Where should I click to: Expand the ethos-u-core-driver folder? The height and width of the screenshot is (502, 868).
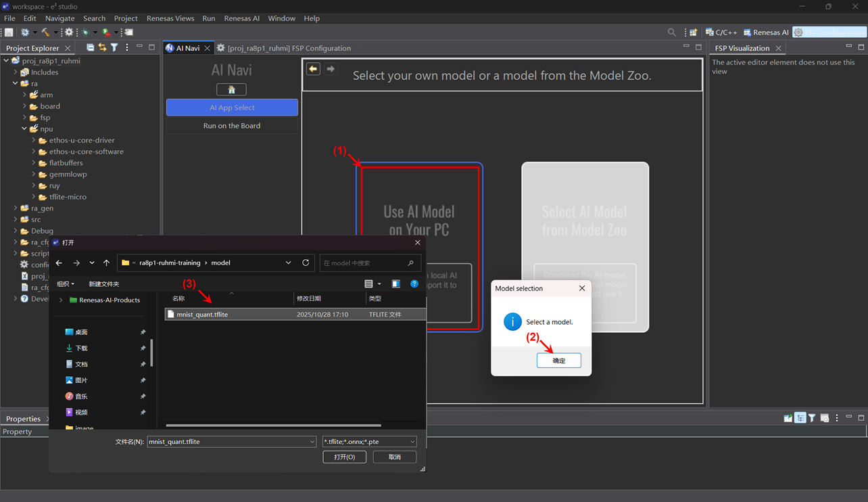pyautogui.click(x=33, y=140)
